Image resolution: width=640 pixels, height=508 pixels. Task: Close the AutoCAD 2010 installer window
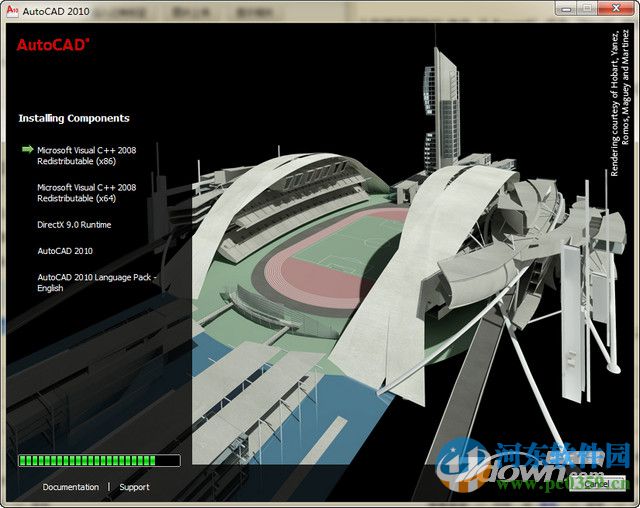616,8
